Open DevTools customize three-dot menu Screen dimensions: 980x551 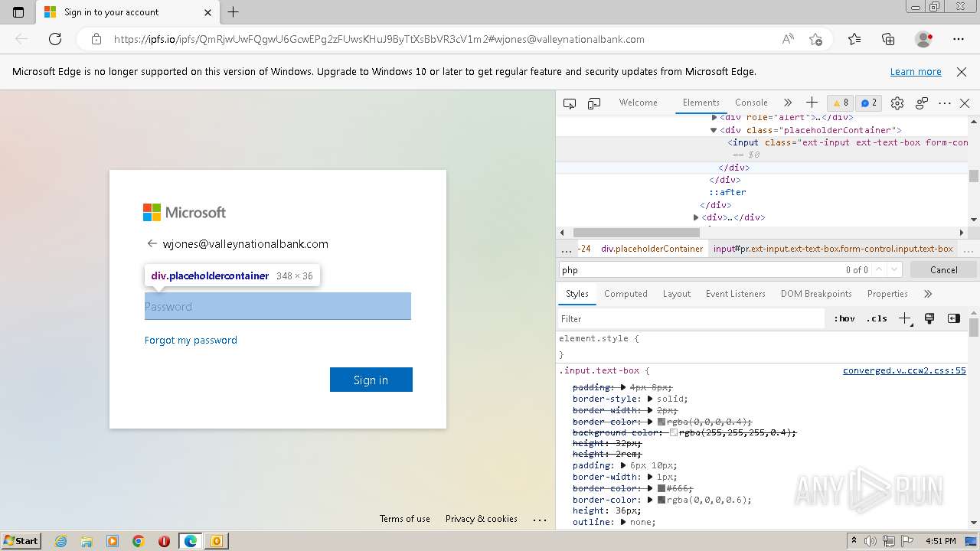coord(945,103)
